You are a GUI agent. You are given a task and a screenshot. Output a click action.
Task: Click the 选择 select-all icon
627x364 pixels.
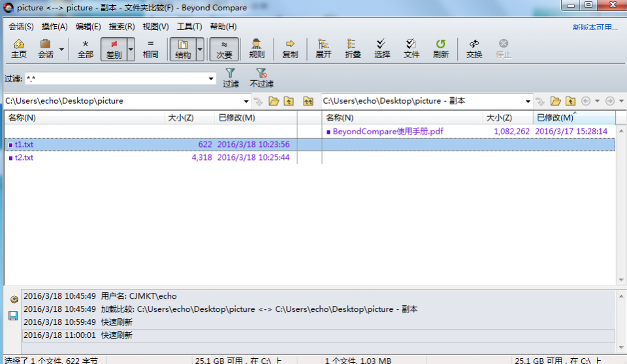click(381, 49)
